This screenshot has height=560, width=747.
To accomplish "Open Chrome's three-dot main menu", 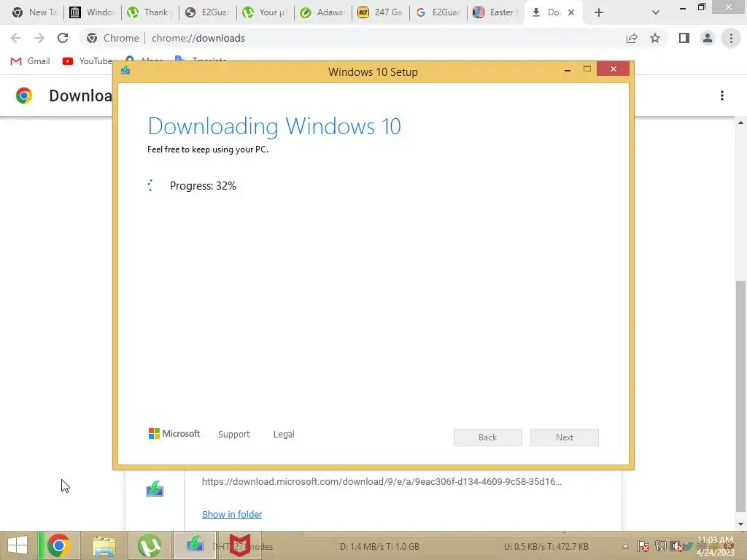I will pos(731,38).
